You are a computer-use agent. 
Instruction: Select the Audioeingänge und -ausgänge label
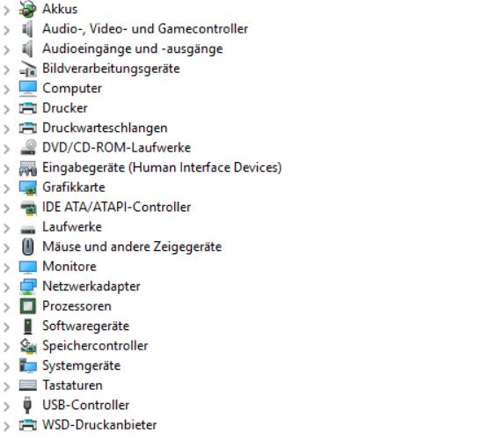click(x=133, y=49)
